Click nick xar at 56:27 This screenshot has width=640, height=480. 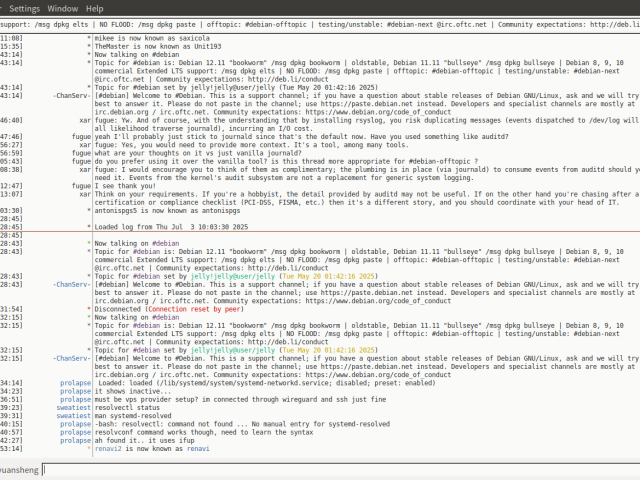pos(85,145)
